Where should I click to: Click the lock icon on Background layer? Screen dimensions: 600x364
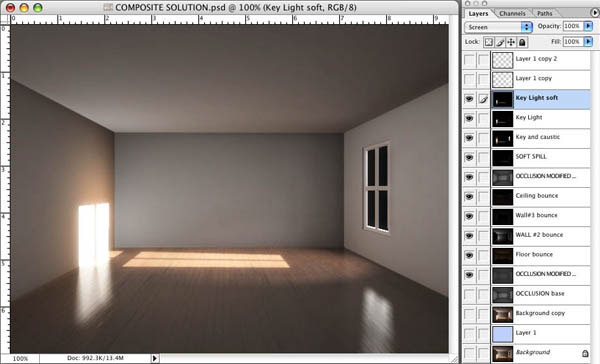(x=585, y=353)
